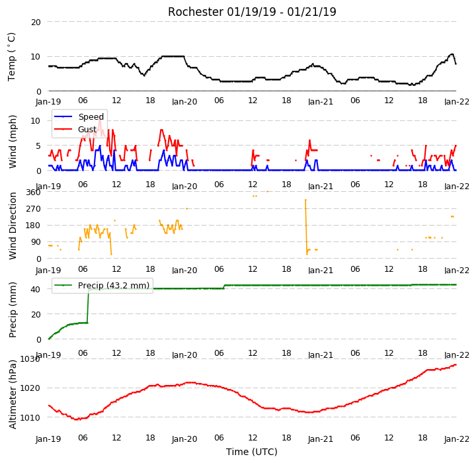
Task: Click the blue Speed legend line marker
Action: coord(63,116)
